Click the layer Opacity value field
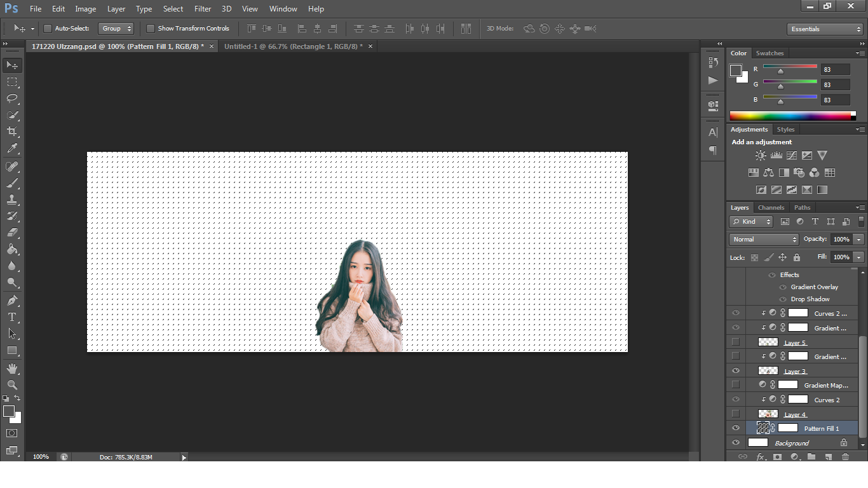Image resolution: width=868 pixels, height=488 pixels. [841, 240]
